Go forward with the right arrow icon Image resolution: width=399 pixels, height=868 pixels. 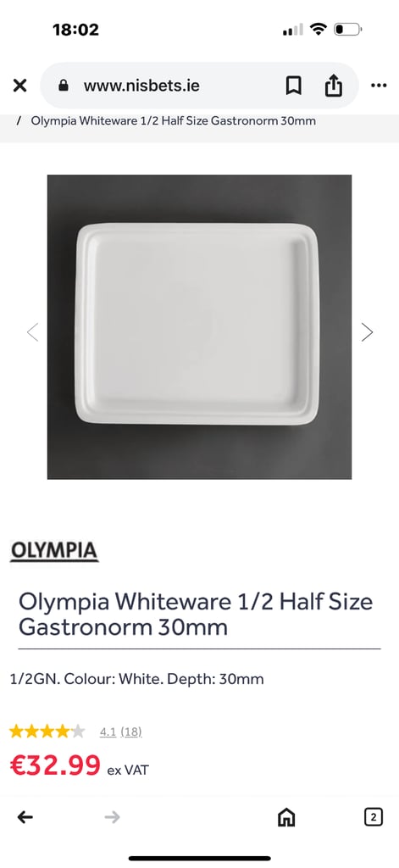(x=113, y=816)
